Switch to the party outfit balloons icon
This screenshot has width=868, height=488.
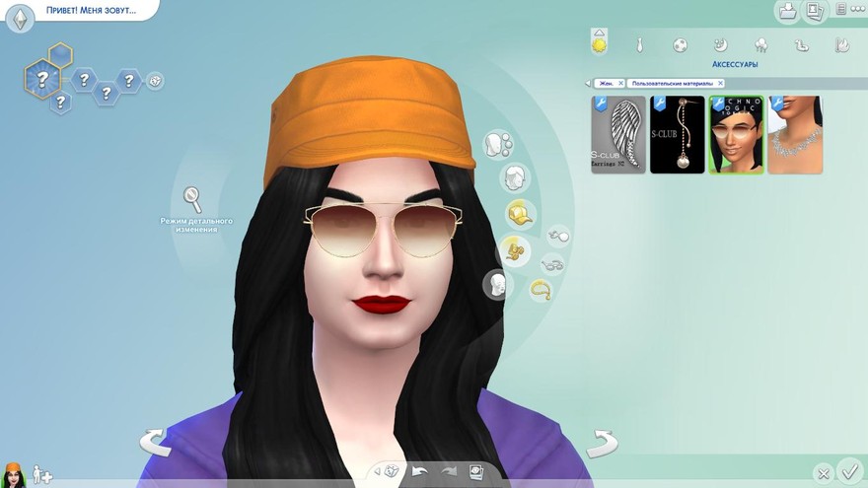pyautogui.click(x=761, y=45)
